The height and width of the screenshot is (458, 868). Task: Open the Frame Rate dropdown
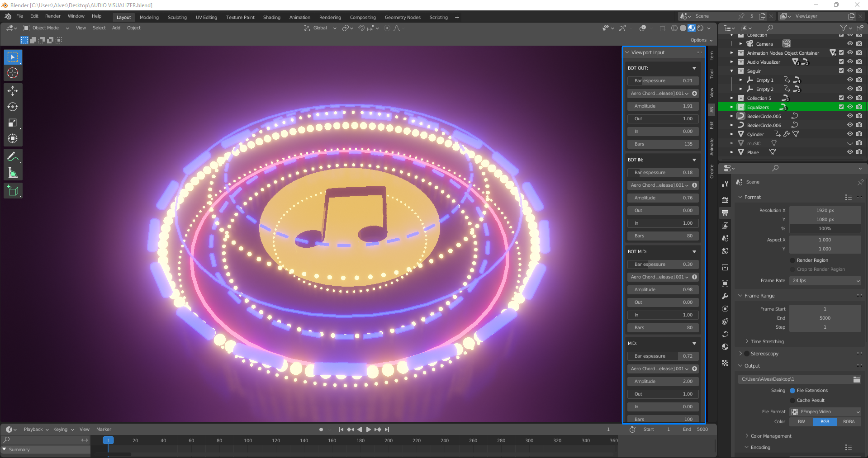coord(825,280)
